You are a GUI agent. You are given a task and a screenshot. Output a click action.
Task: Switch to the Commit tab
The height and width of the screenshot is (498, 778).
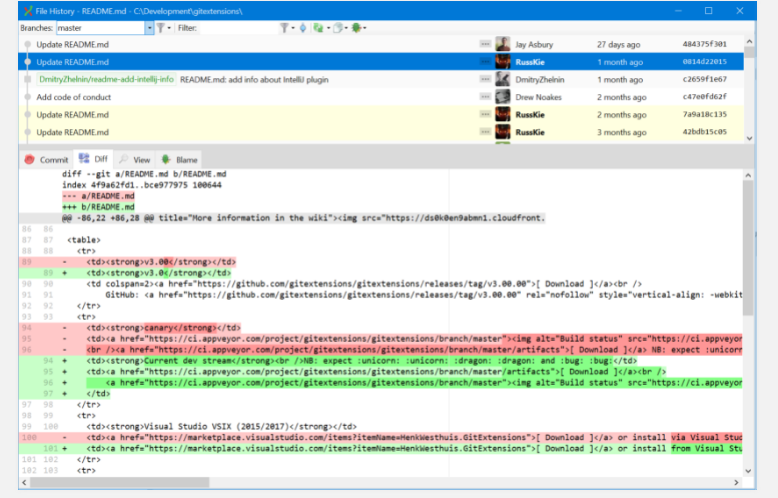click(x=47, y=160)
